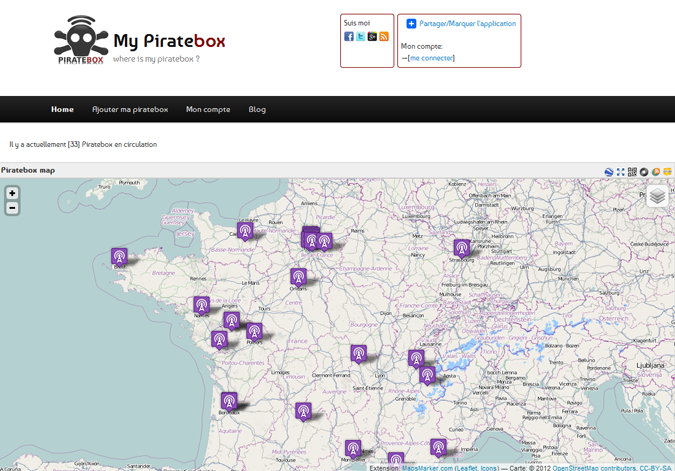The height and width of the screenshot is (471, 675).
Task: Show the QR code for the map
Action: click(x=632, y=172)
